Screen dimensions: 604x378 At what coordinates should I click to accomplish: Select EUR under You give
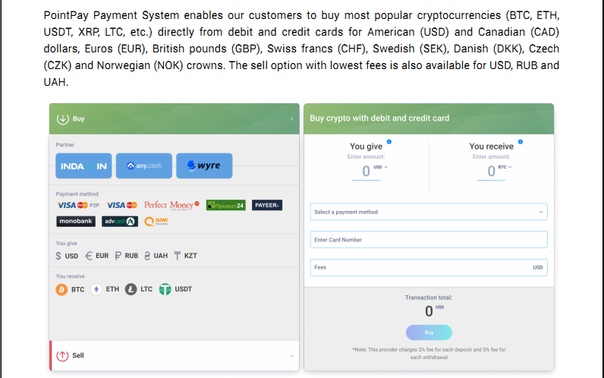(x=97, y=256)
